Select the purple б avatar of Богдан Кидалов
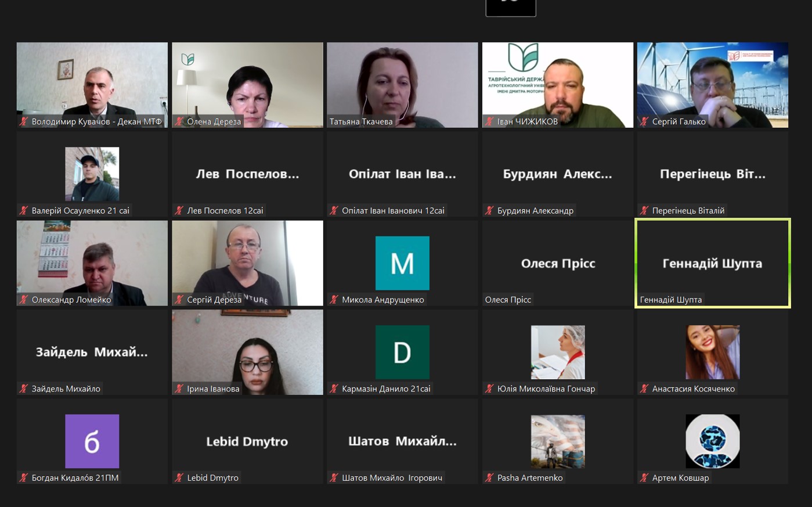 92,441
